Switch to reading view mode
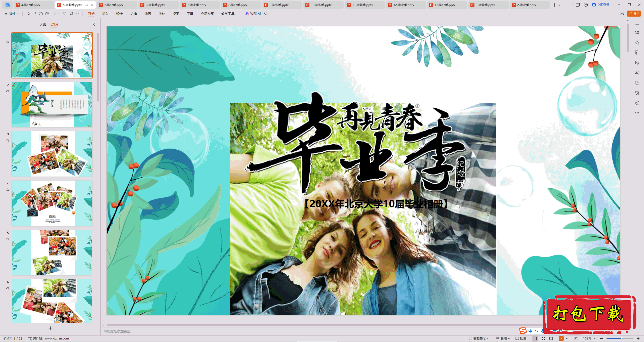The height and width of the screenshot is (342, 644). (x=551, y=338)
